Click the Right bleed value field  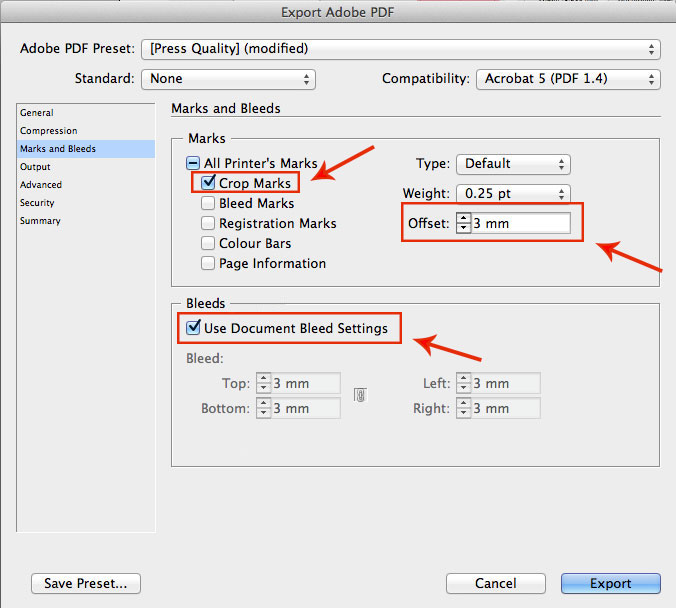(505, 408)
